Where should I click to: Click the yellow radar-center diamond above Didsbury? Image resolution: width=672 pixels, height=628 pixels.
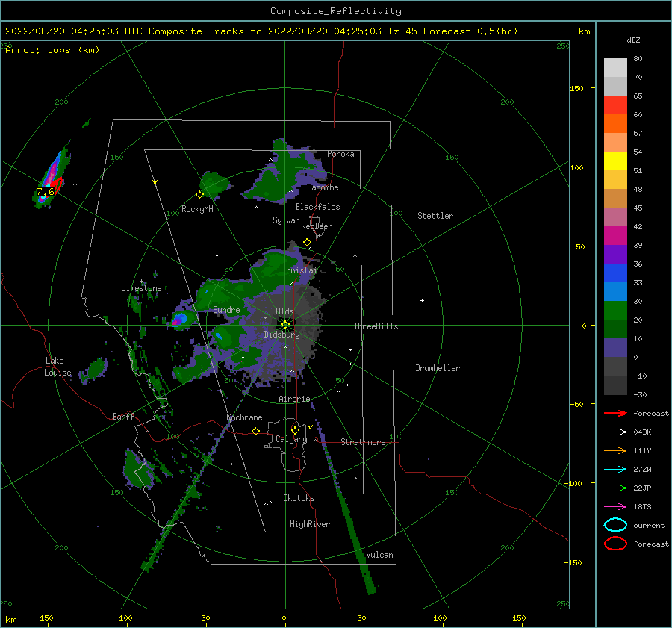(x=285, y=325)
